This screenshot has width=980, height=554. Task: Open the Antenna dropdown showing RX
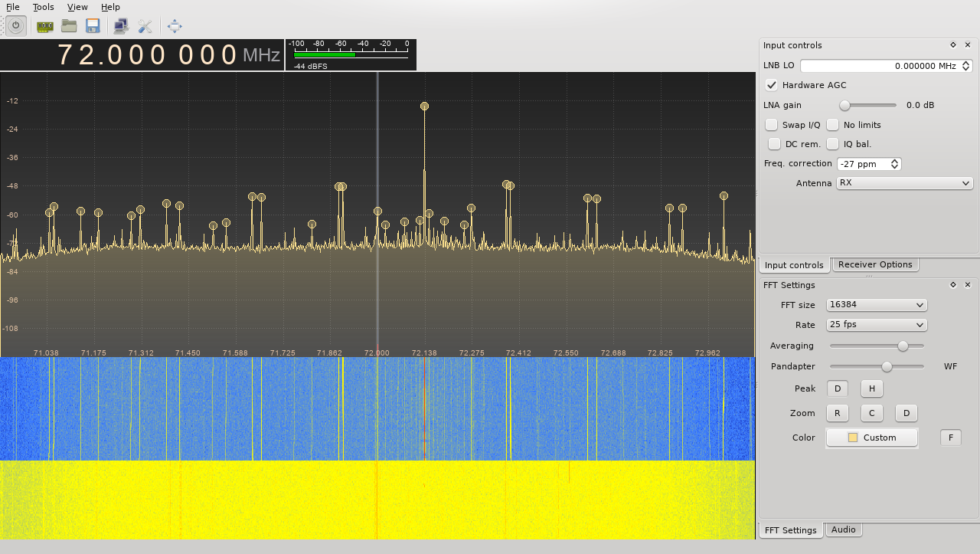[x=904, y=182]
